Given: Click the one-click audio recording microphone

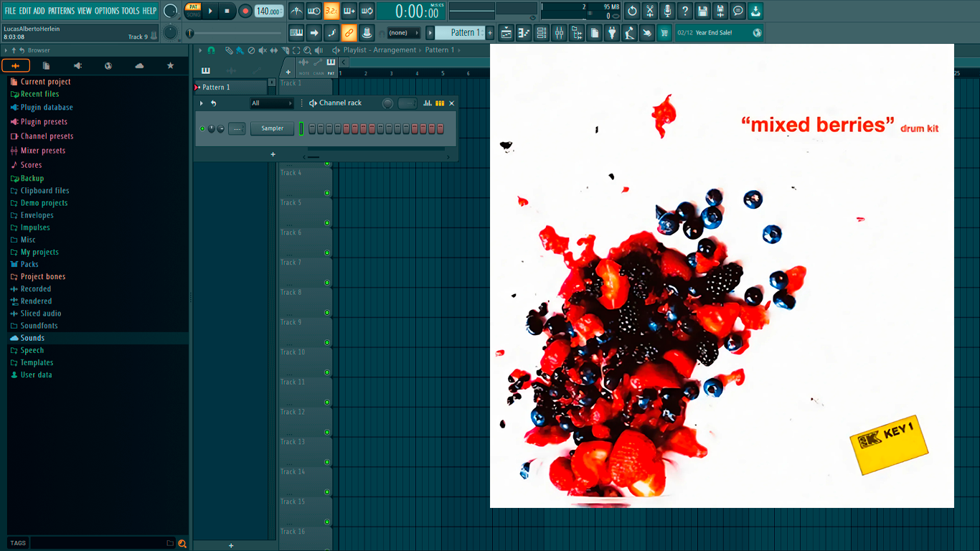Looking at the screenshot, I should point(667,11).
